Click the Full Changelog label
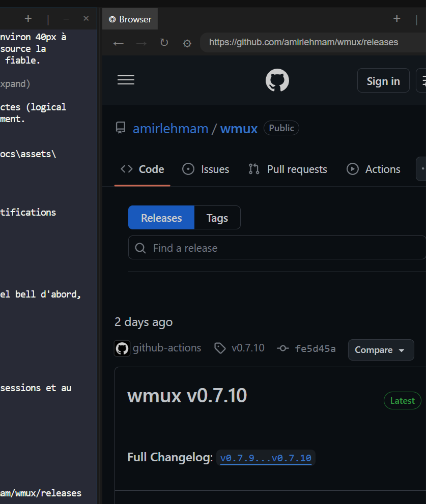 170,457
